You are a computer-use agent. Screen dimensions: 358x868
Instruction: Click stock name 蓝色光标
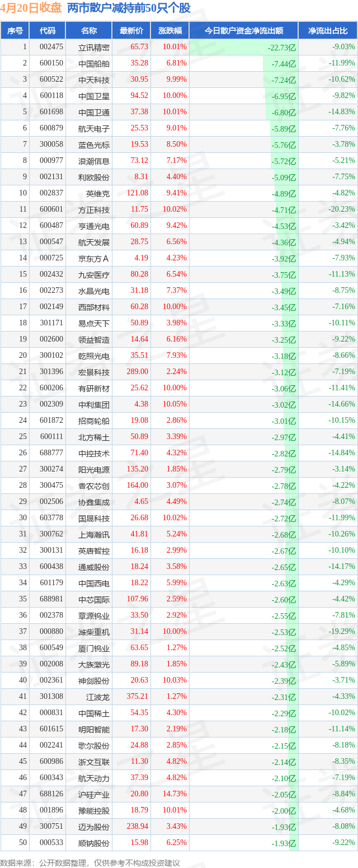(x=94, y=144)
